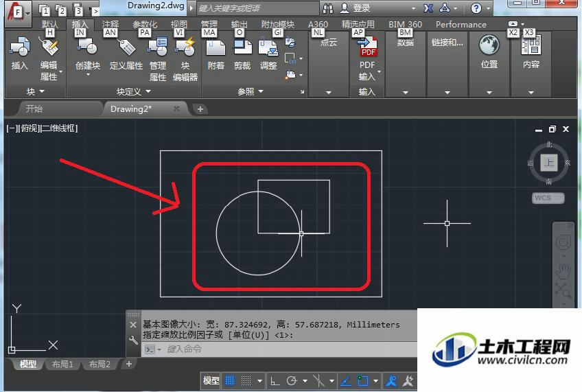Open polar tracking angle dropdown
The width and height of the screenshot is (582, 392).
tap(305, 380)
